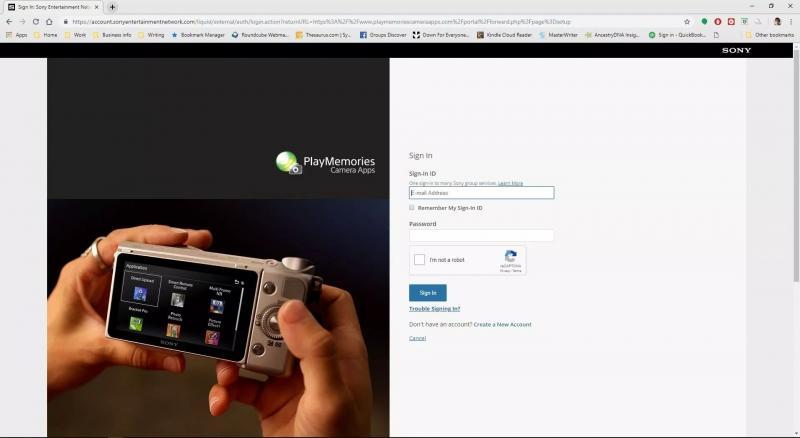Screen dimensions: 800x438
Task: Click the browser back arrow
Action: click(x=8, y=21)
